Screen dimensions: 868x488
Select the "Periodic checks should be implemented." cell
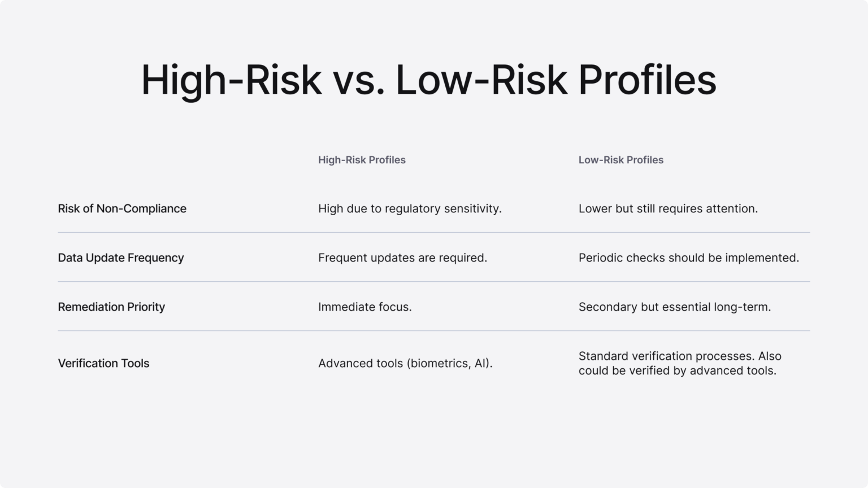click(688, 258)
